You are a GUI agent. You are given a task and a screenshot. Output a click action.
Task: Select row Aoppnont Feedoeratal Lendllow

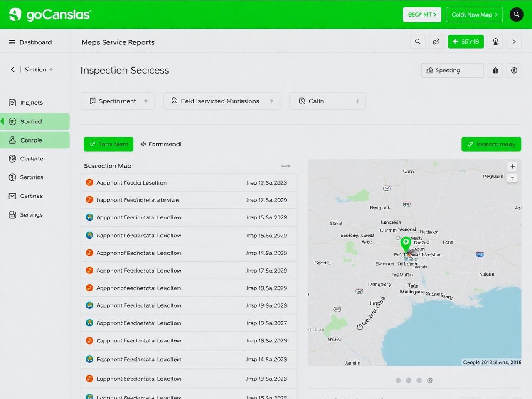pyautogui.click(x=189, y=271)
